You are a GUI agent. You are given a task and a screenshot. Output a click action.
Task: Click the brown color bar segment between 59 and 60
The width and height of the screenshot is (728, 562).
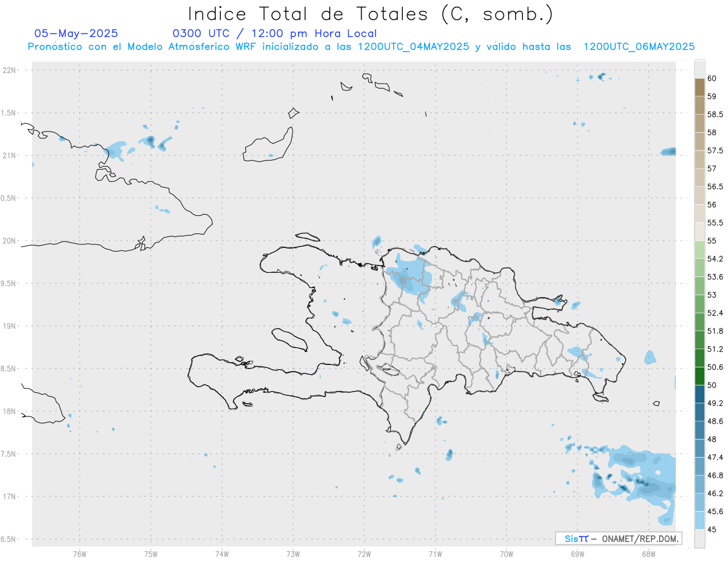coord(699,87)
